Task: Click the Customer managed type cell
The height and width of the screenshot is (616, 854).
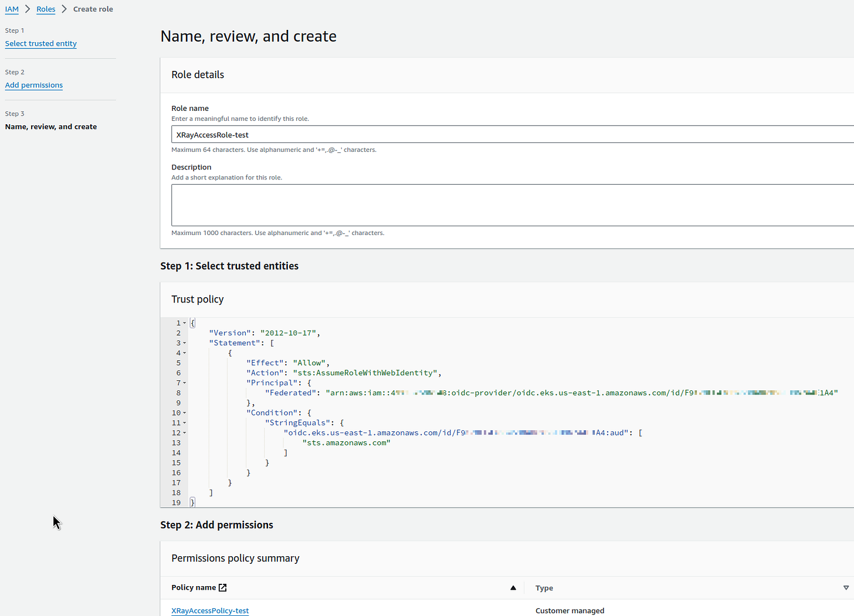Action: [x=570, y=611]
